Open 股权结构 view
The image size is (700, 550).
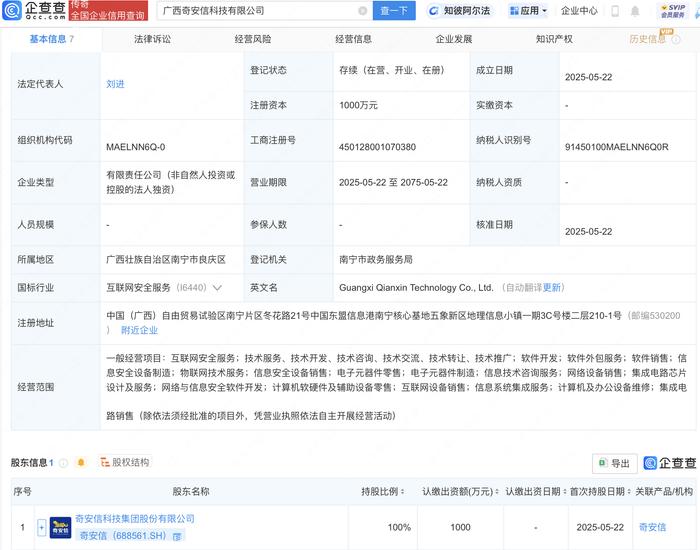(x=125, y=462)
